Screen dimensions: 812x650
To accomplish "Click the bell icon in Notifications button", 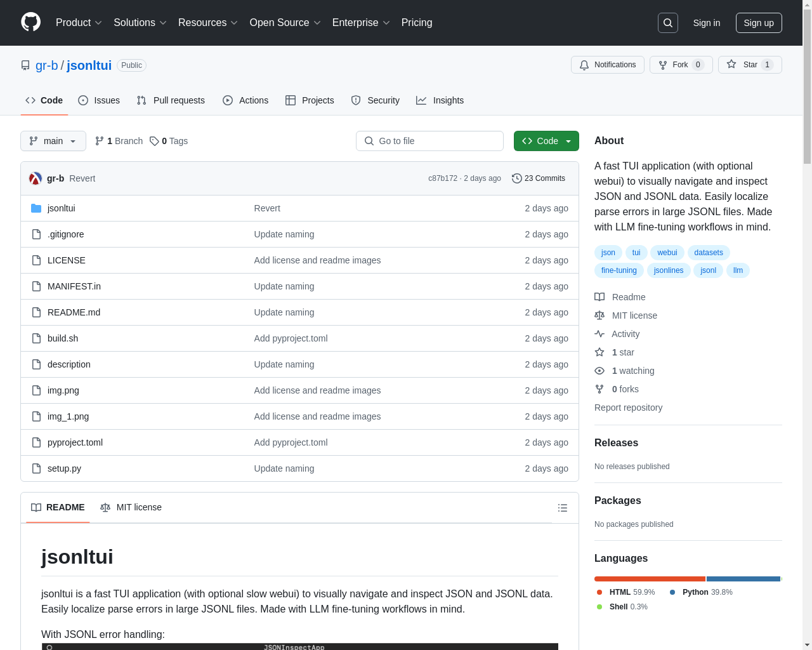I will pyautogui.click(x=584, y=65).
